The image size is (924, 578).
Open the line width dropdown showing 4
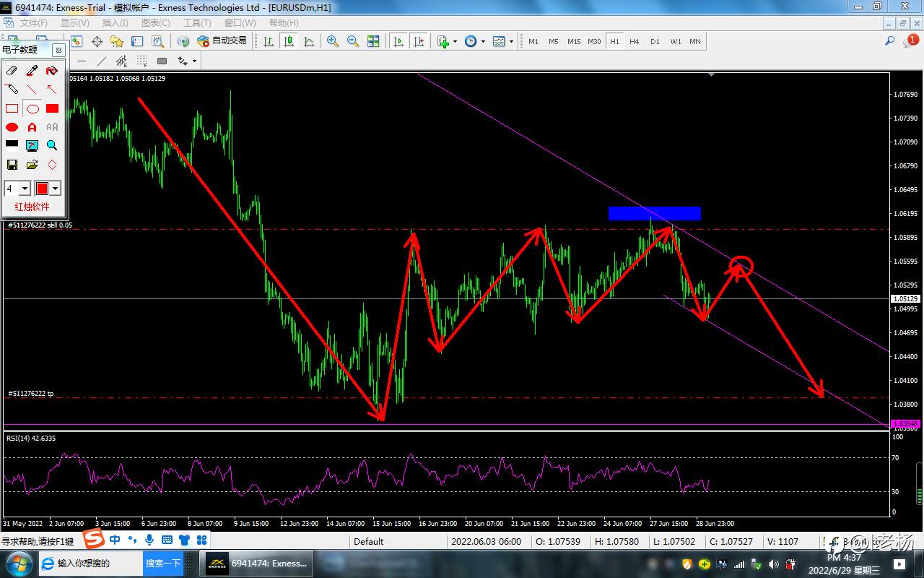coord(25,189)
